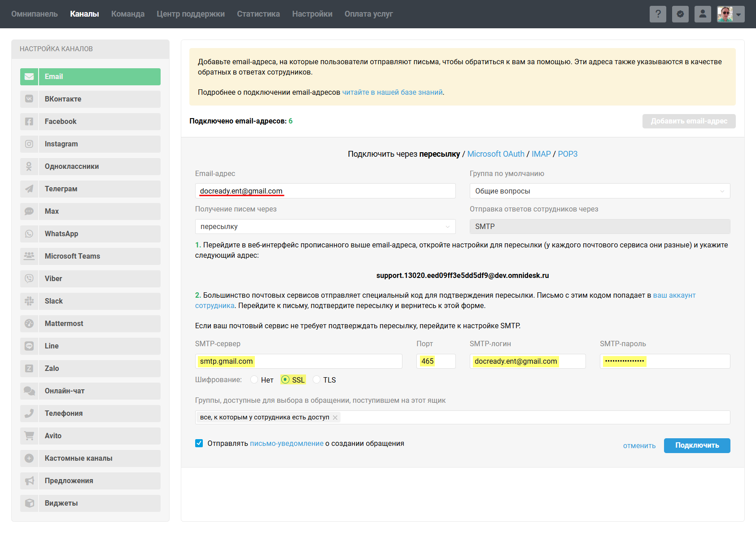
Task: Click the 'отменить' cancel link
Action: click(x=639, y=446)
